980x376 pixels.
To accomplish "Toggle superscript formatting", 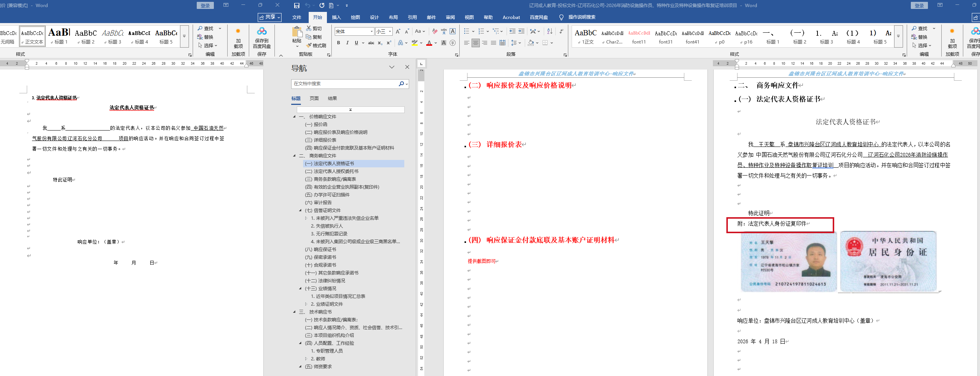I will pos(389,43).
